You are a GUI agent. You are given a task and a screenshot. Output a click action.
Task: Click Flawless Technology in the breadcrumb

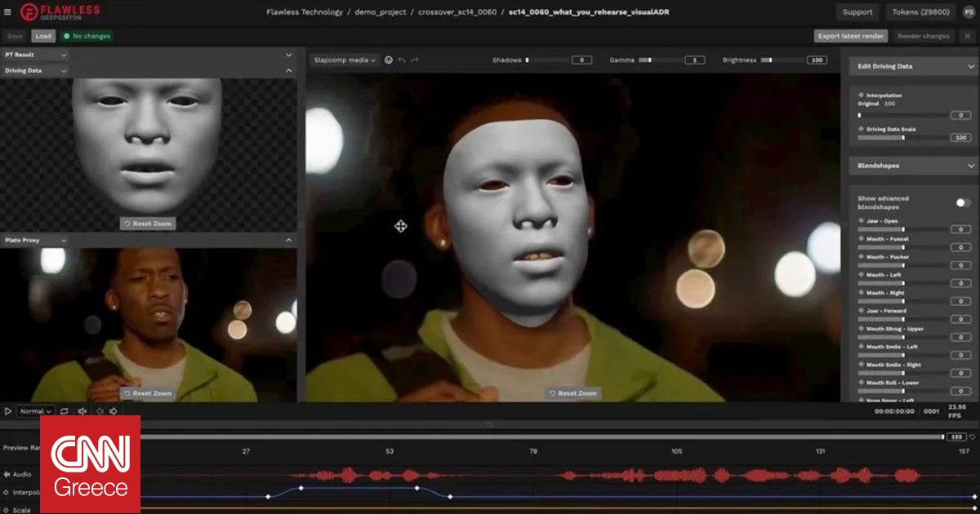pyautogui.click(x=305, y=12)
